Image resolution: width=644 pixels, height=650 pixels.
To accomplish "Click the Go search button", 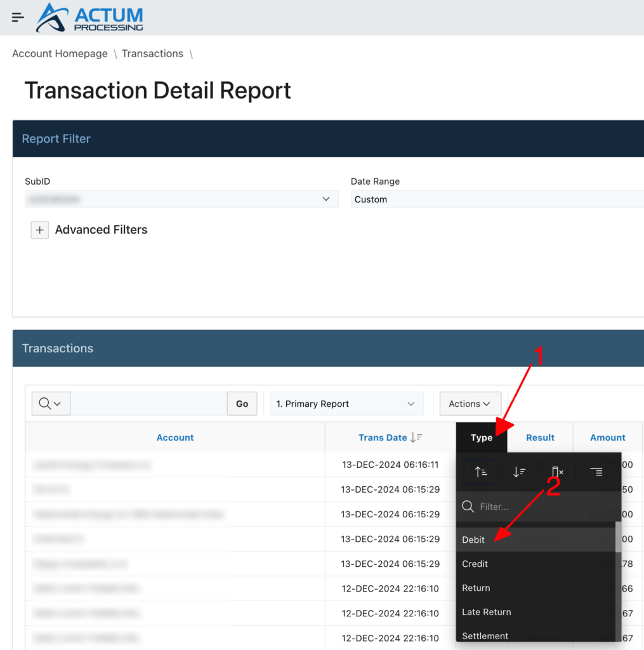I will coord(242,403).
